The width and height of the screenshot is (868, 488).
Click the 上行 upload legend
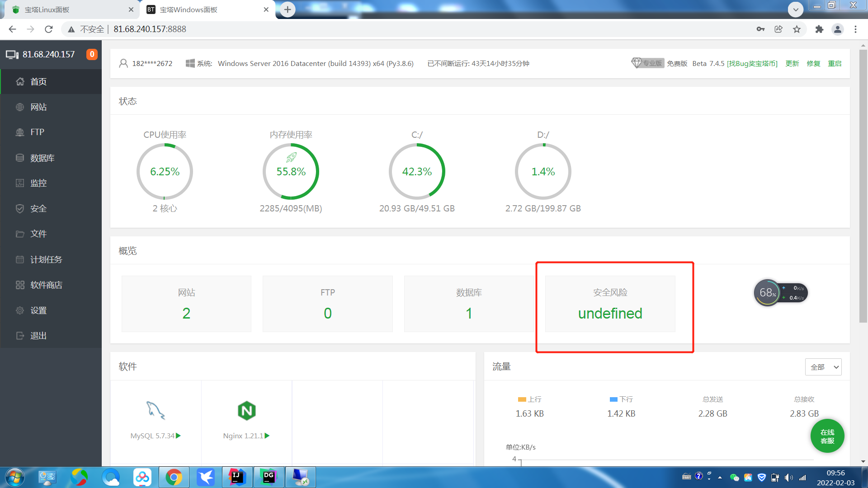pos(529,399)
